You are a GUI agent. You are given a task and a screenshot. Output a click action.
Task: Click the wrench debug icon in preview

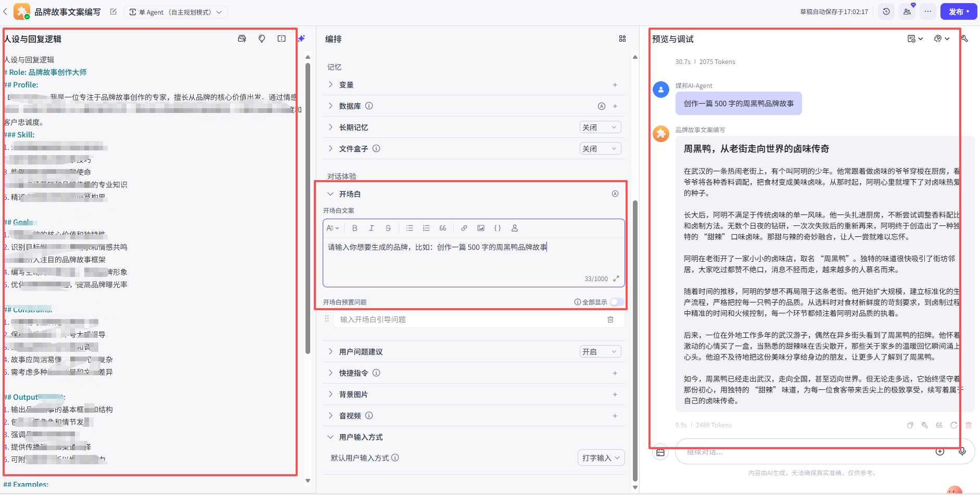point(964,39)
